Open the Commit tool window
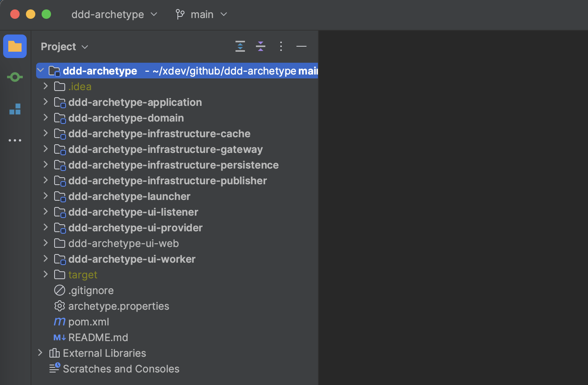Image resolution: width=588 pixels, height=385 pixels. tap(15, 77)
